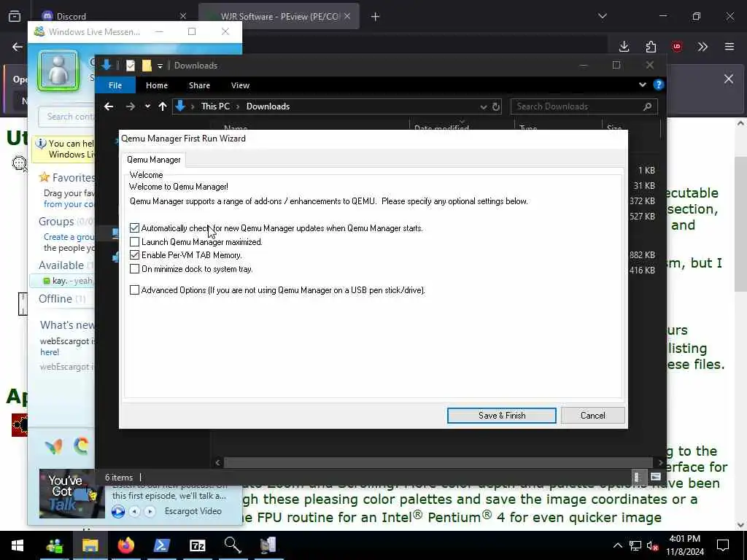Open browser downloads panel
Screen dimensions: 747x560
point(624,47)
